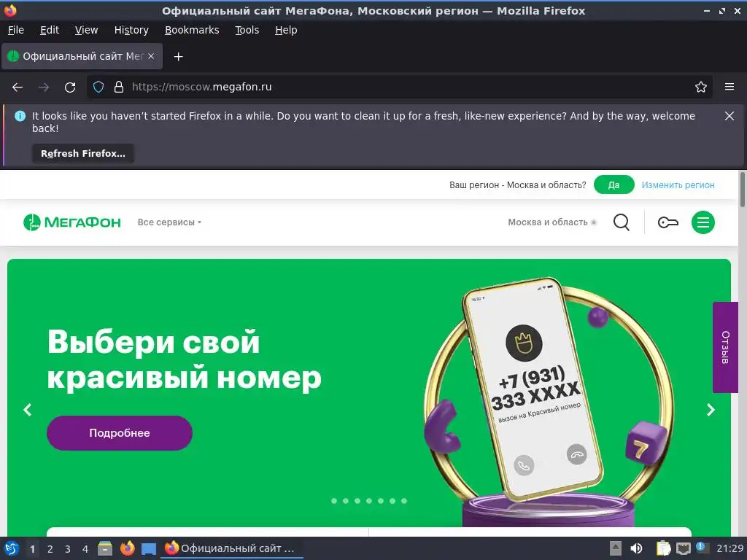This screenshot has width=747, height=560.
Task: Switch to workspace 3 in the taskbar
Action: [x=68, y=549]
